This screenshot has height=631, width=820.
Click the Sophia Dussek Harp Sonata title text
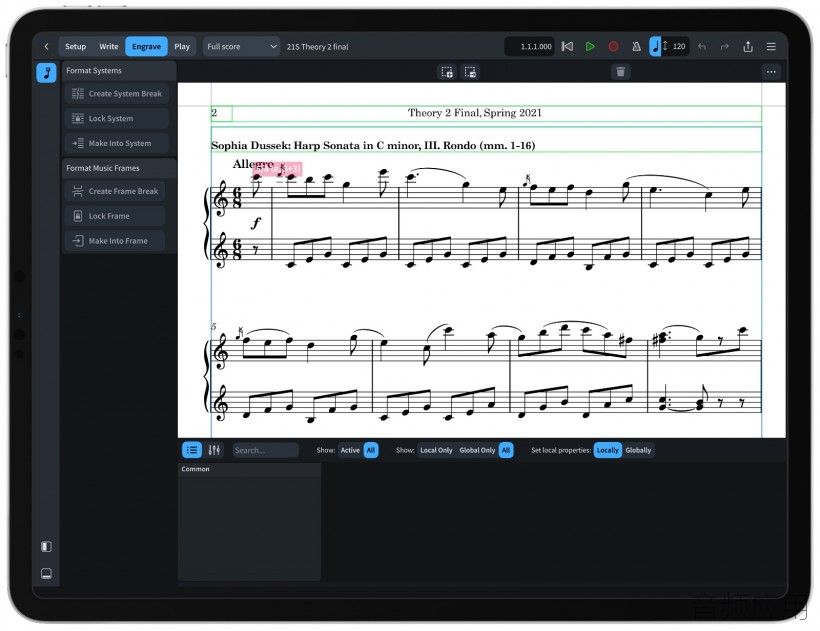373,145
